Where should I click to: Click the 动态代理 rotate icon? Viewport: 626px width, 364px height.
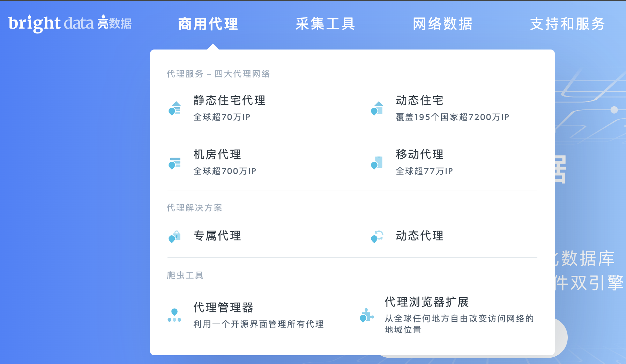click(377, 237)
